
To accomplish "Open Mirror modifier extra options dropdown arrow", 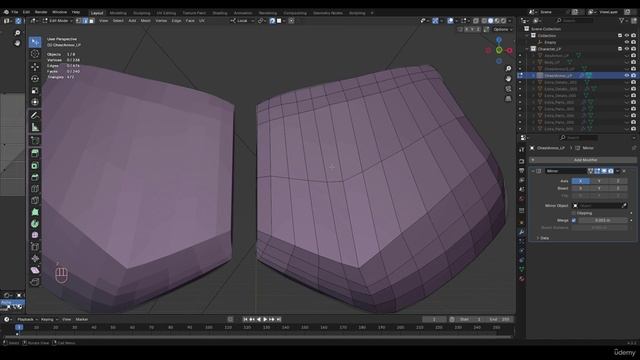I will 618,171.
